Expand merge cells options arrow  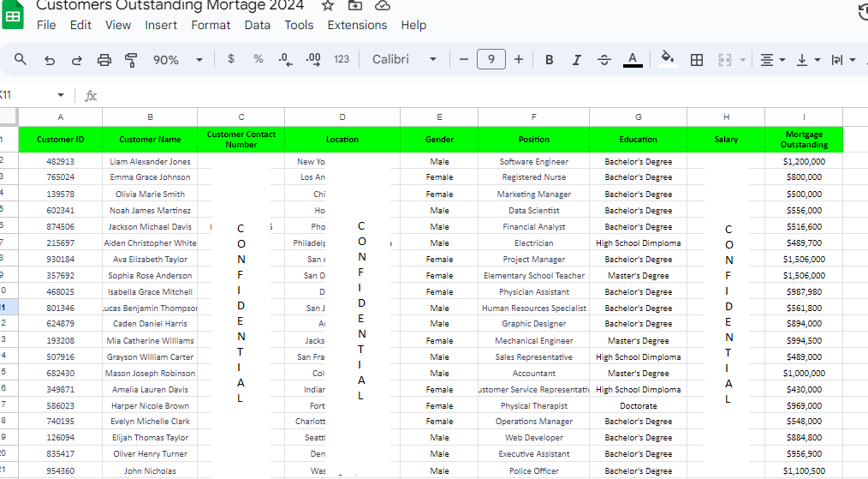tap(743, 60)
